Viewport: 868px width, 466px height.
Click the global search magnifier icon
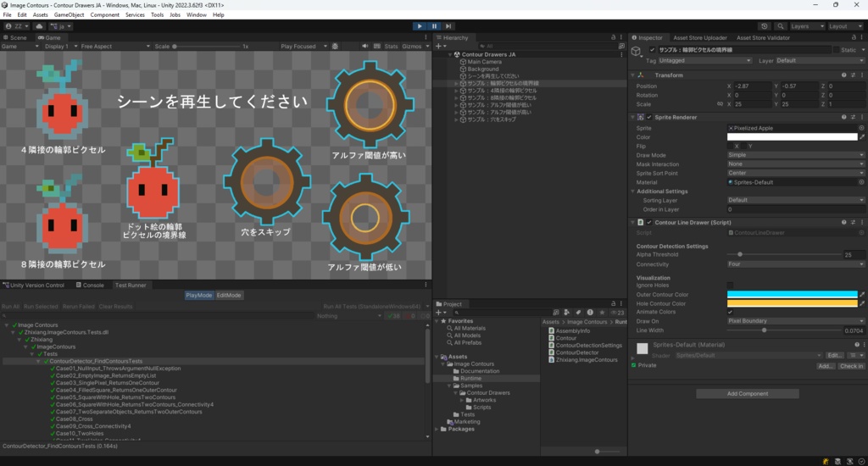(780, 26)
